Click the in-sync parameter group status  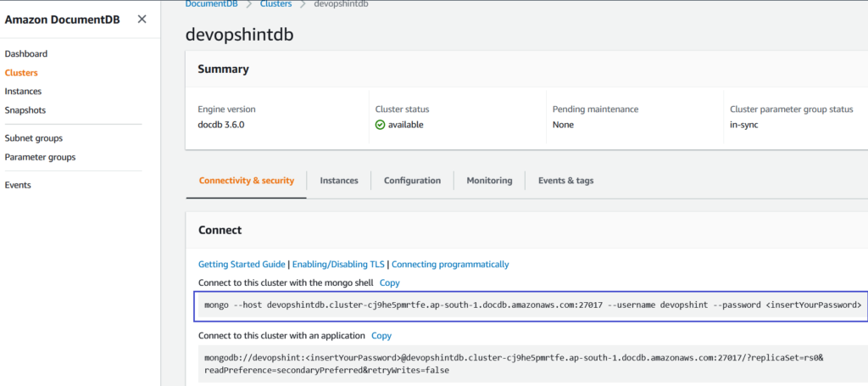pos(744,126)
